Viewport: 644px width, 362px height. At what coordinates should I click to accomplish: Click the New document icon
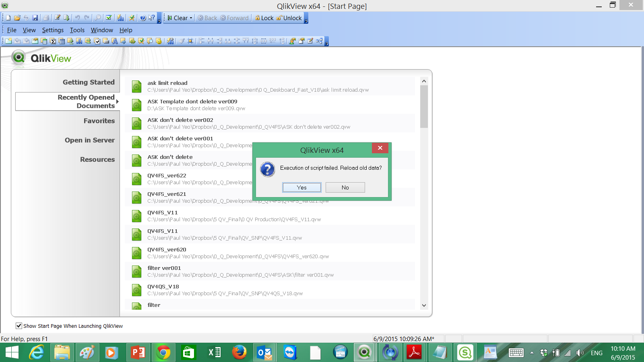[x=8, y=18]
